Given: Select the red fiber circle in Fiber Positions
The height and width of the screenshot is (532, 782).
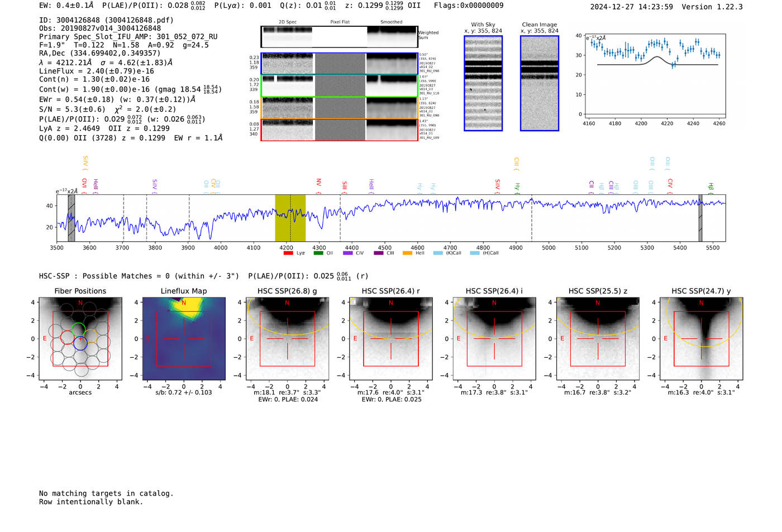Looking at the screenshot, I should pyautogui.click(x=67, y=337).
